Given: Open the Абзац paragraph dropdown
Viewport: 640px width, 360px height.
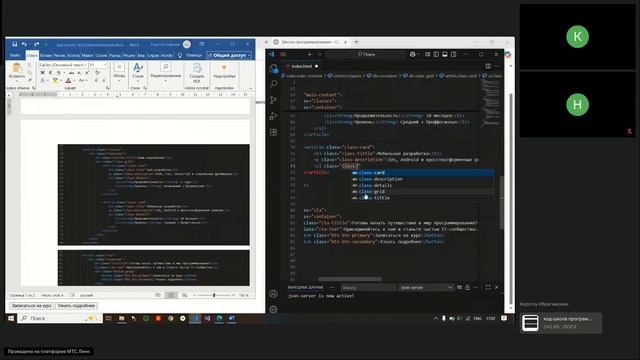Looking at the screenshot, I should tap(119, 72).
